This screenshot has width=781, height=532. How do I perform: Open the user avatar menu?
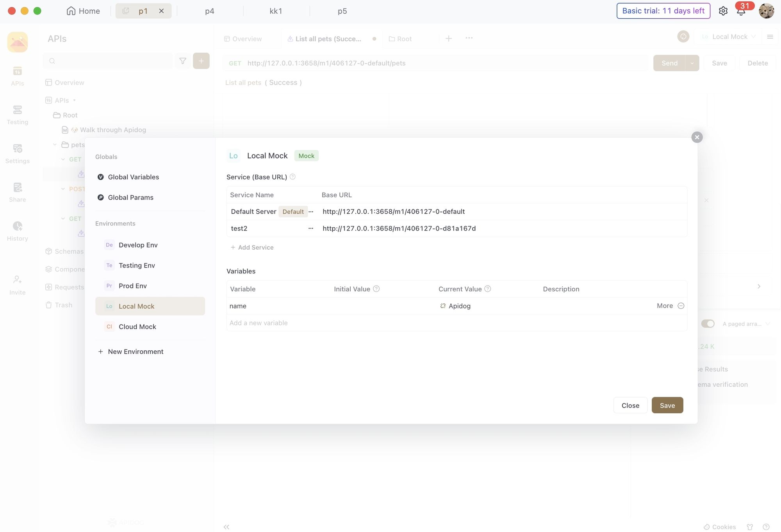[766, 11]
